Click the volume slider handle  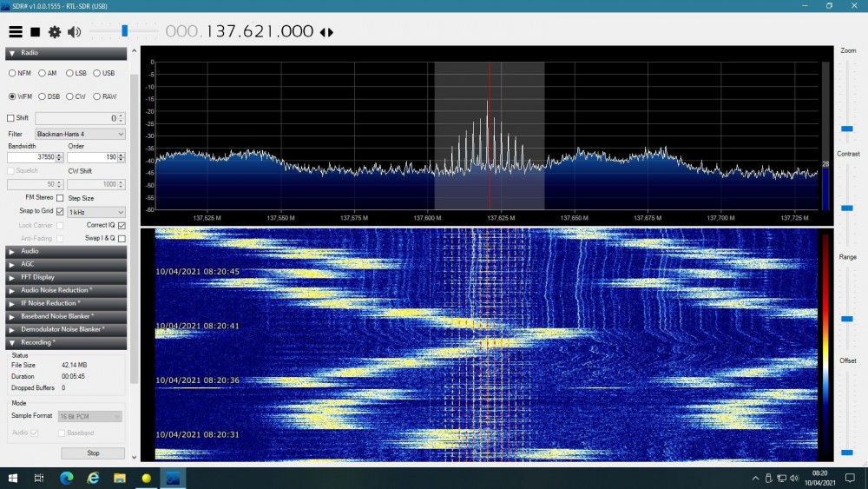(124, 30)
